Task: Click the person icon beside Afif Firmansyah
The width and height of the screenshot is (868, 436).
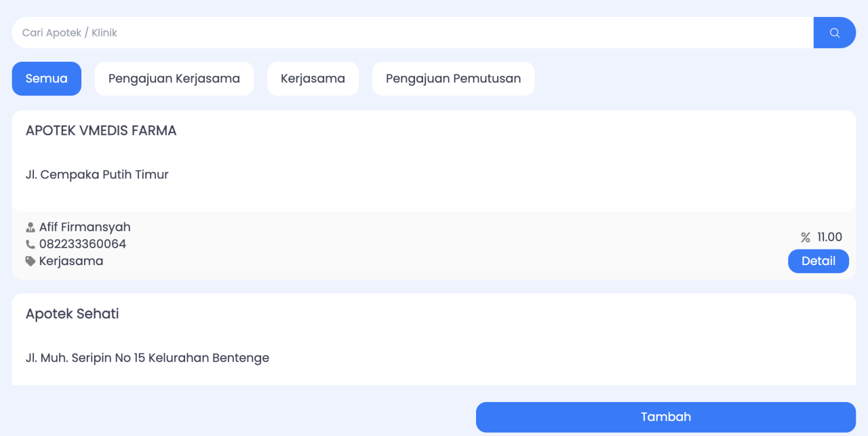Action: (x=31, y=227)
